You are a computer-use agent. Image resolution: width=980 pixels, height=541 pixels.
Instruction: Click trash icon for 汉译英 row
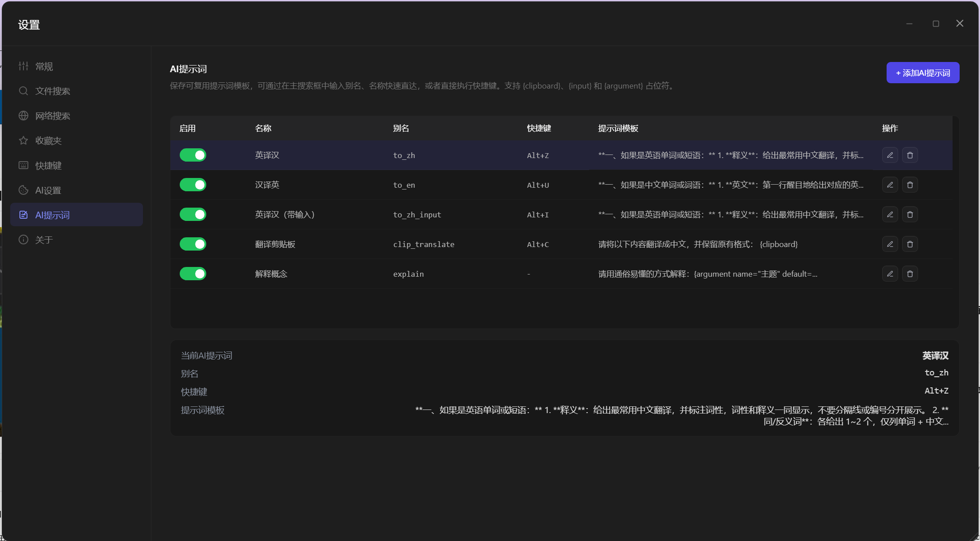click(x=910, y=185)
